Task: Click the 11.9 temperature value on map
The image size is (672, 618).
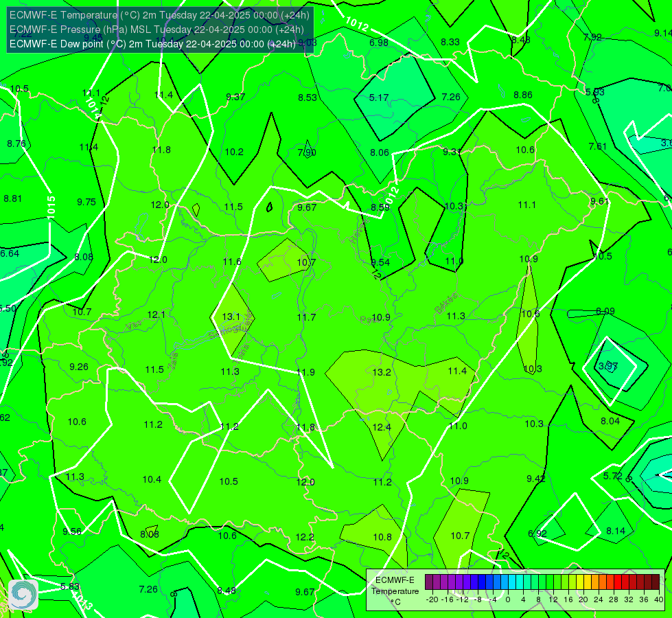Action: pos(305,372)
